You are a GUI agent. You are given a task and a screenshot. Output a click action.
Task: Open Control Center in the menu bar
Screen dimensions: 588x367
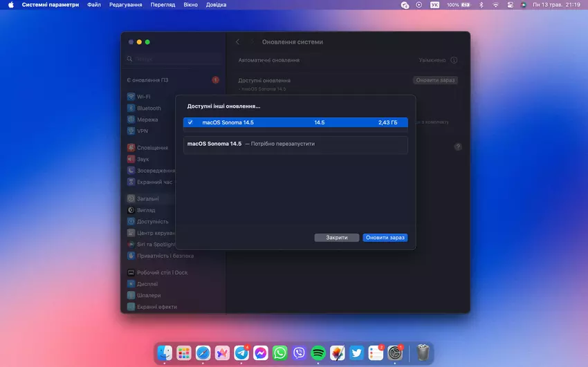511,5
